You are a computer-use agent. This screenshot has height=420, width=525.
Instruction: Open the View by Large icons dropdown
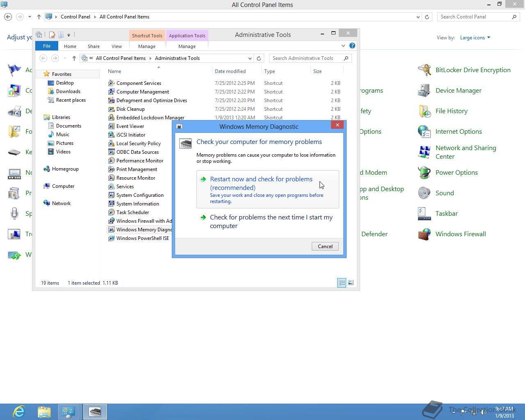[x=475, y=38]
